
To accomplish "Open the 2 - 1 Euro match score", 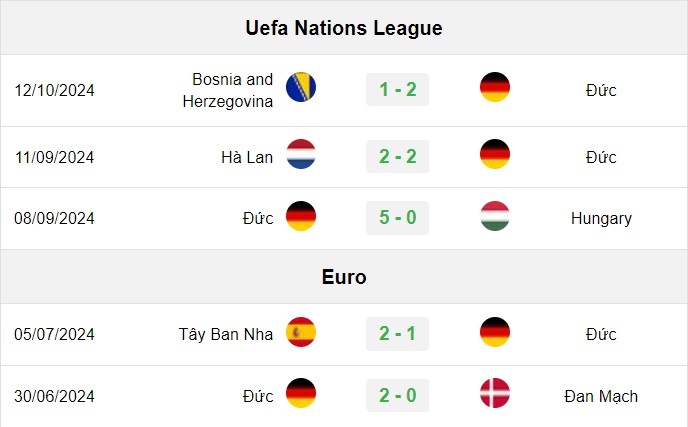I will point(398,334).
